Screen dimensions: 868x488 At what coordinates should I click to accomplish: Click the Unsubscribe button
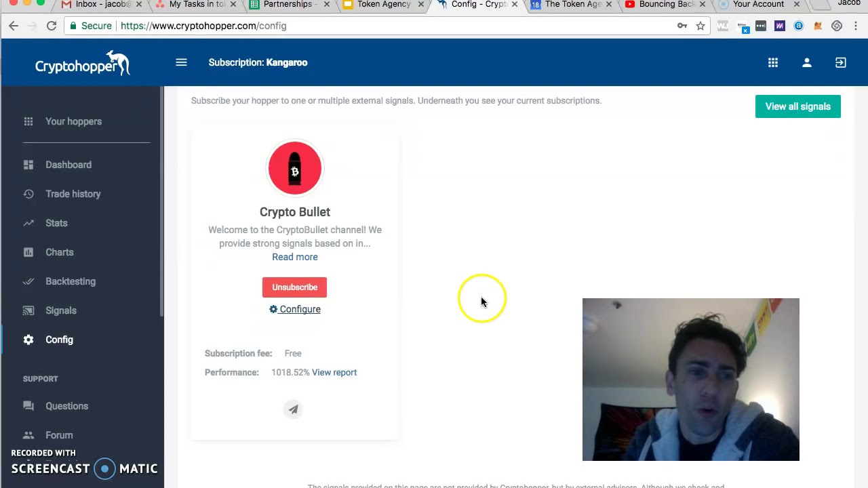tap(294, 287)
